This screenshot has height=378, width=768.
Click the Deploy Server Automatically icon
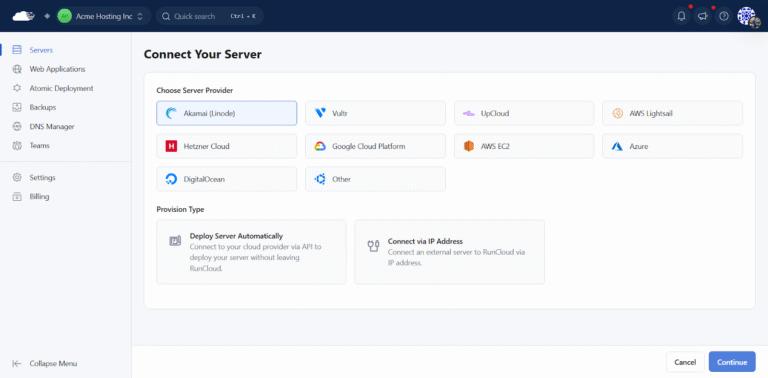coord(175,241)
